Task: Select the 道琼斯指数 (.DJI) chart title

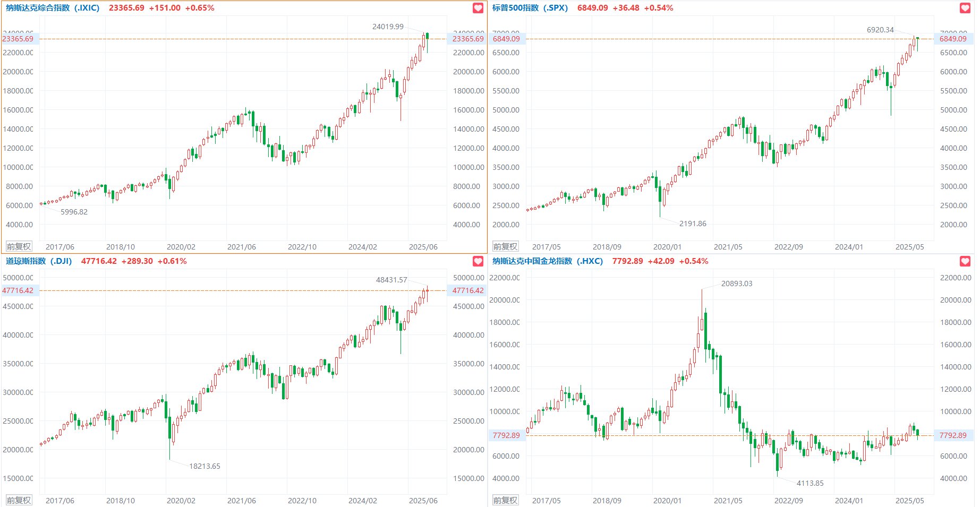Action: point(39,261)
